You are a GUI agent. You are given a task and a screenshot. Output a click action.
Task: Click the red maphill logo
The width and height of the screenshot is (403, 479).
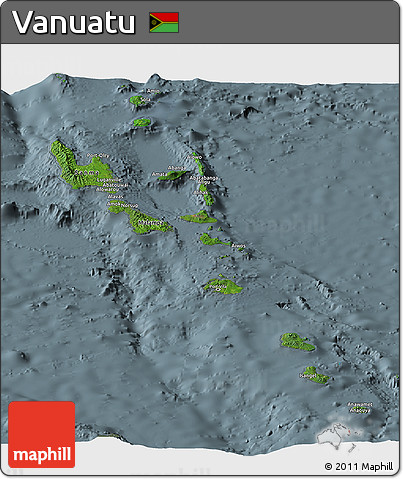(x=42, y=434)
